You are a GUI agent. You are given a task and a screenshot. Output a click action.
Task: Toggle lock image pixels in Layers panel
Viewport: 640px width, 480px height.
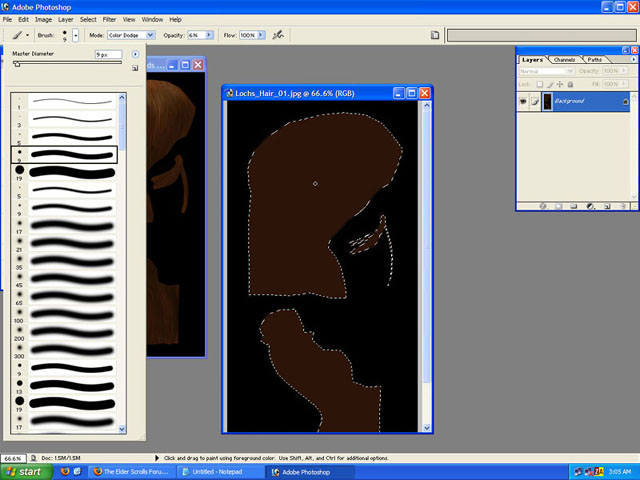(x=550, y=84)
